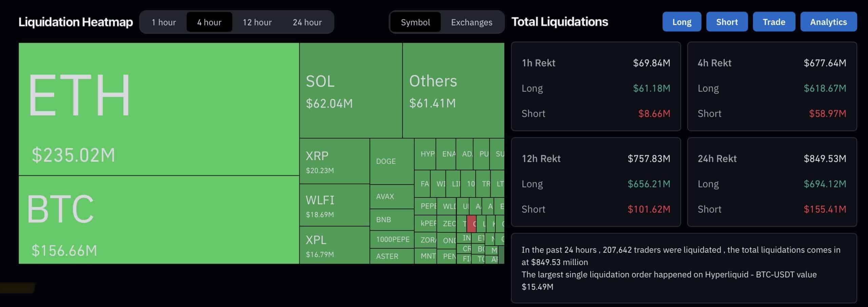Select the DOGE heatmap tile
The image size is (868, 307).
pyautogui.click(x=392, y=161)
